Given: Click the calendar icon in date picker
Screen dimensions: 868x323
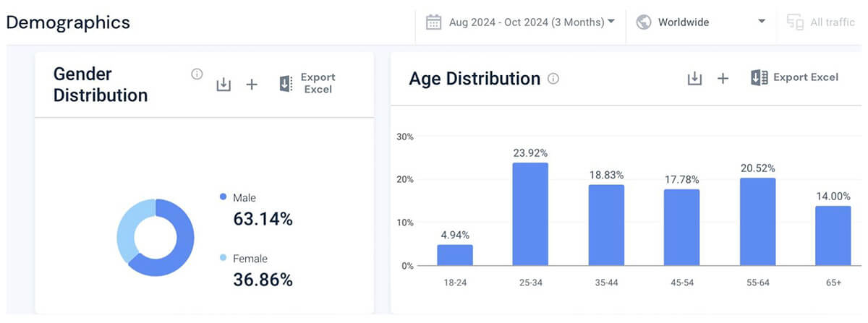Looking at the screenshot, I should point(434,22).
